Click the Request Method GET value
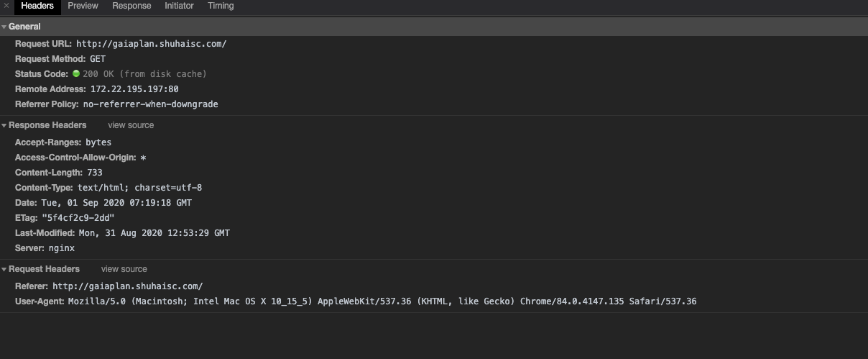This screenshot has width=868, height=359. coord(98,59)
